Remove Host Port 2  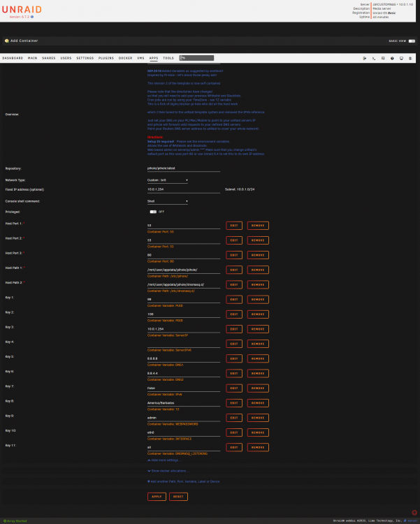[x=258, y=240]
